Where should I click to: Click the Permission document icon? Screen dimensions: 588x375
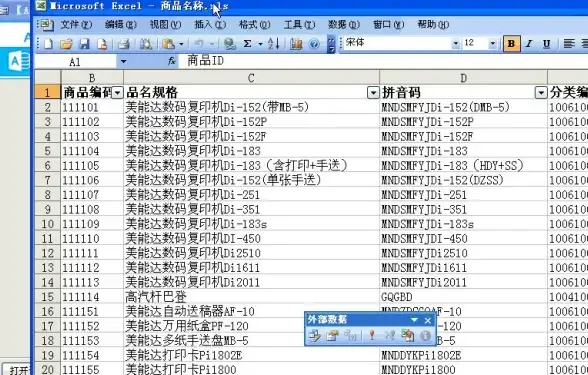pos(102,44)
